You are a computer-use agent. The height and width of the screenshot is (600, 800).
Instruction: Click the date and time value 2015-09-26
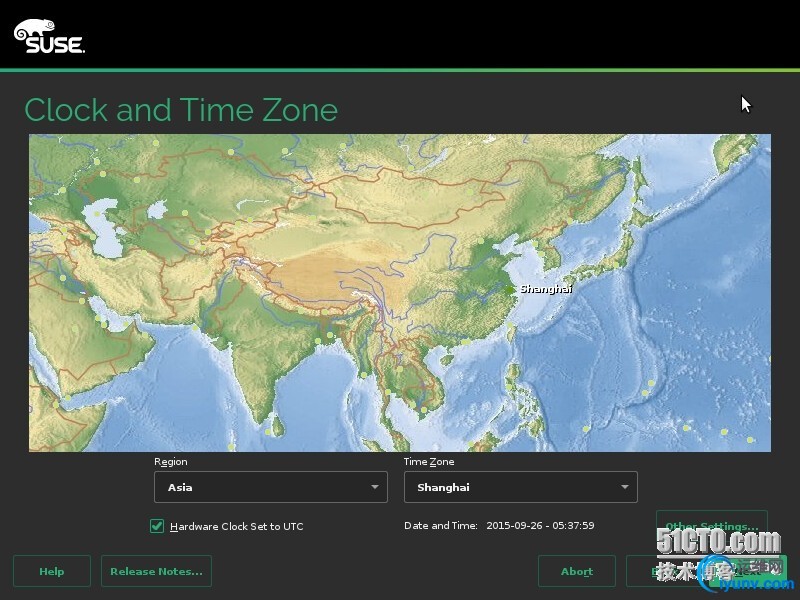tap(540, 526)
